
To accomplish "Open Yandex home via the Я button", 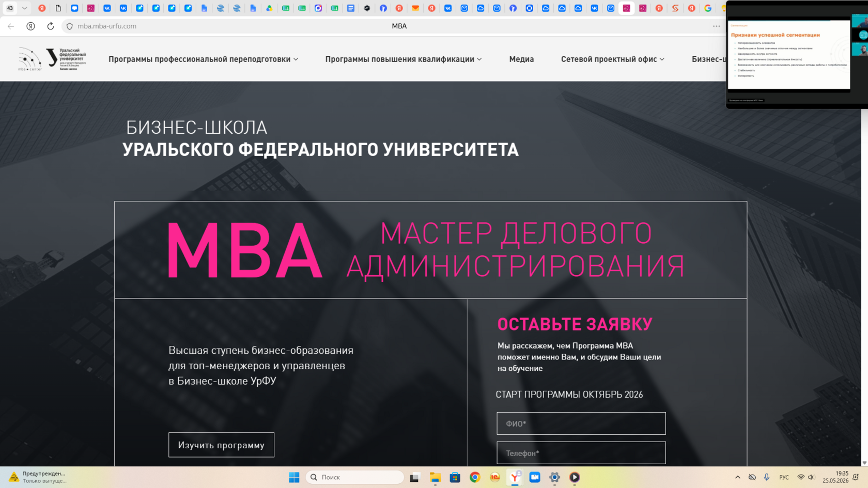I will click(x=31, y=26).
